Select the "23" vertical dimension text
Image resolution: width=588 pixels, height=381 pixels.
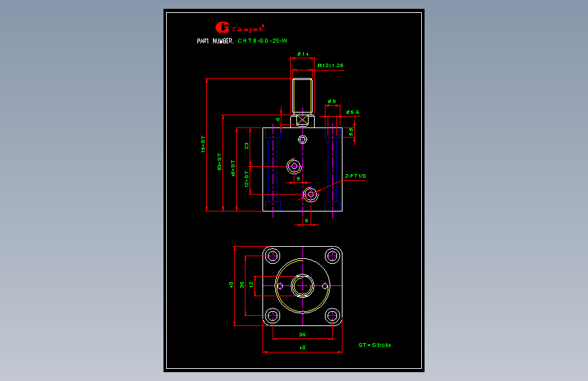pos(246,146)
